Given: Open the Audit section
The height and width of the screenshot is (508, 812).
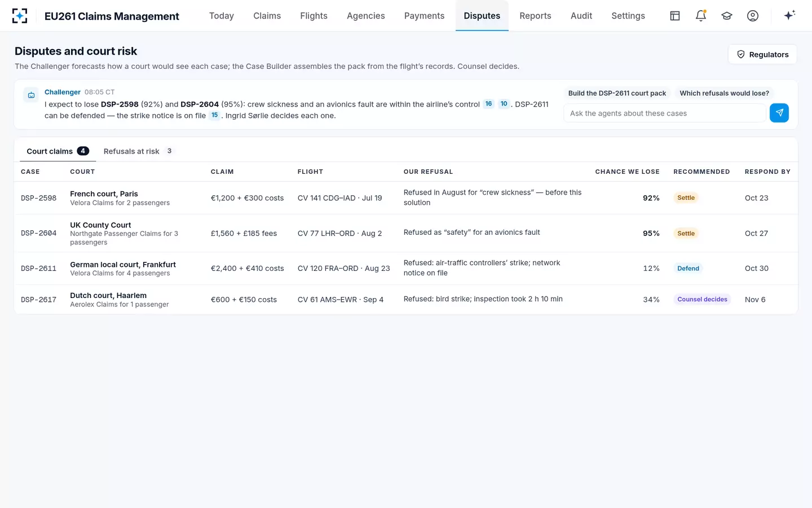Looking at the screenshot, I should pos(581,16).
